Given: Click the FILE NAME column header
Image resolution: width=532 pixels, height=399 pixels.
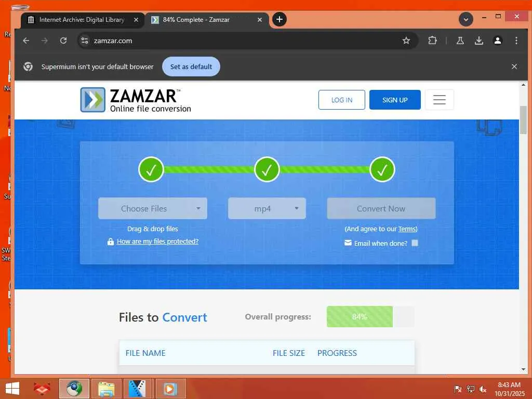Looking at the screenshot, I should (145, 353).
